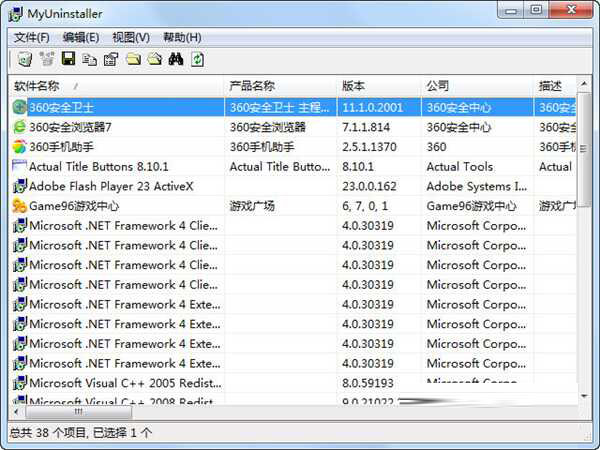Click the copy items toolbar icon
The image size is (600, 450).
[90, 60]
